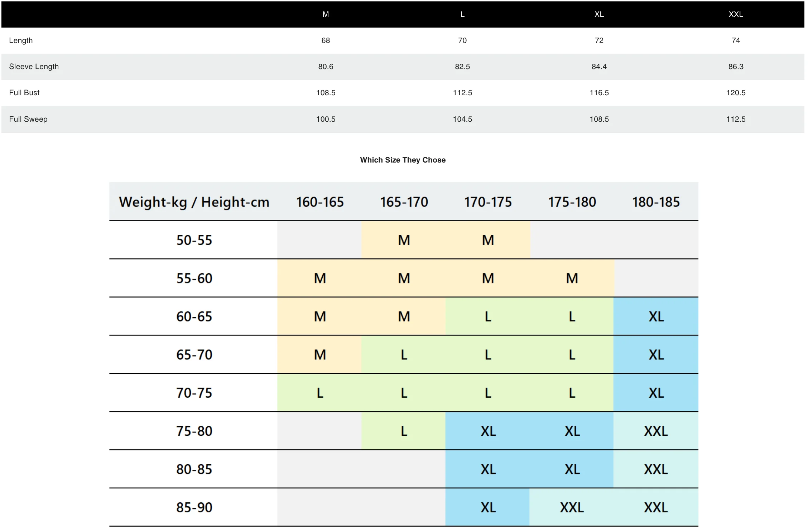Select the "Weight-kg / Height-cm" header cell
808x532 pixels.
[x=194, y=202]
